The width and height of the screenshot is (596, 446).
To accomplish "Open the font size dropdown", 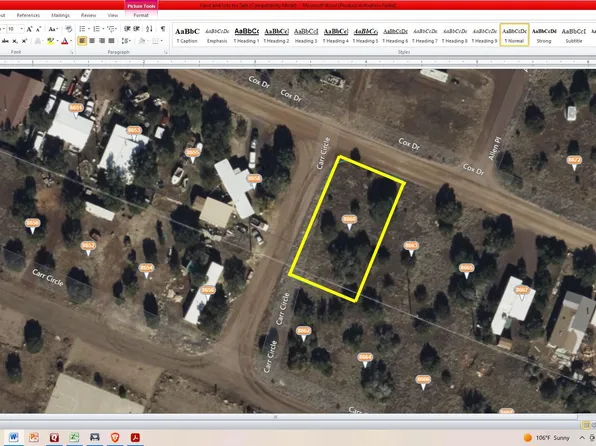I will [22, 29].
